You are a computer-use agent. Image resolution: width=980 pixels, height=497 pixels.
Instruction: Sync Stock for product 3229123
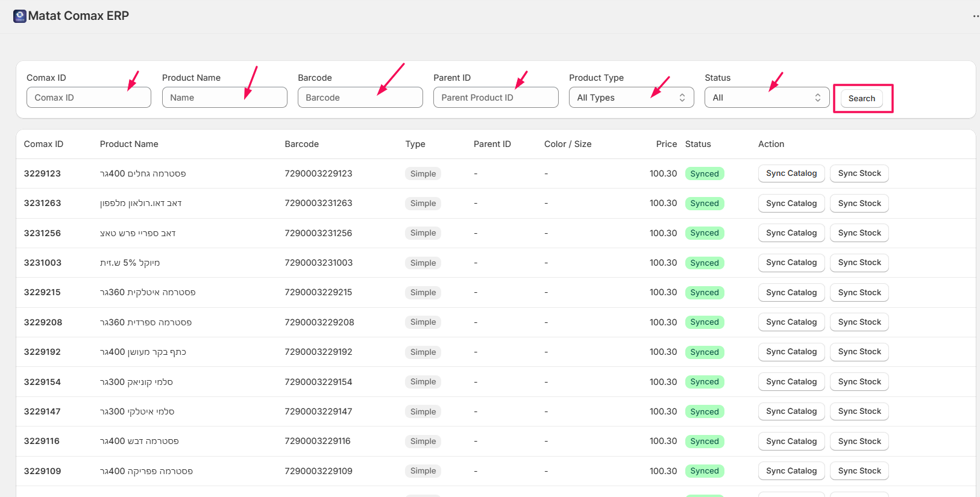[859, 173]
